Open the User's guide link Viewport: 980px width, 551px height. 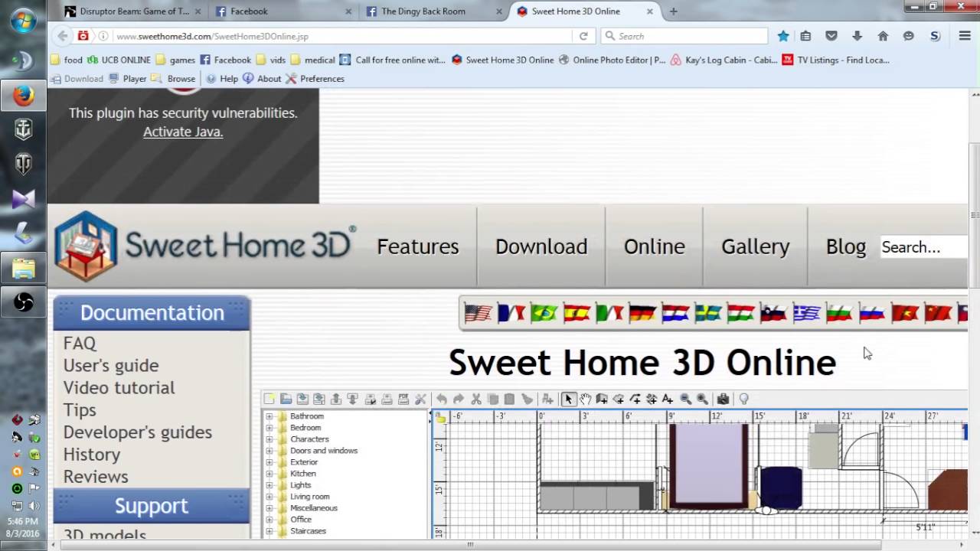coord(111,365)
